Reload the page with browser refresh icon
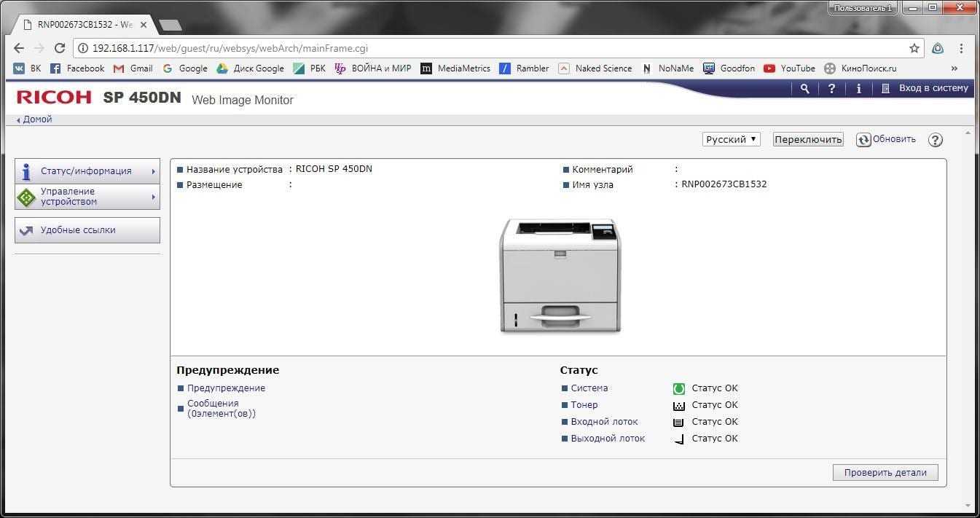The height and width of the screenshot is (518, 980). coord(60,48)
